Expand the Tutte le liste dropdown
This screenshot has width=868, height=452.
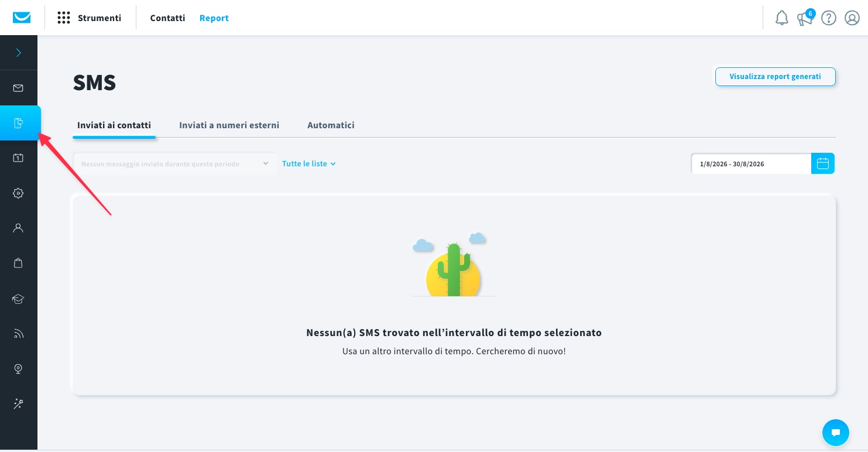coord(309,164)
